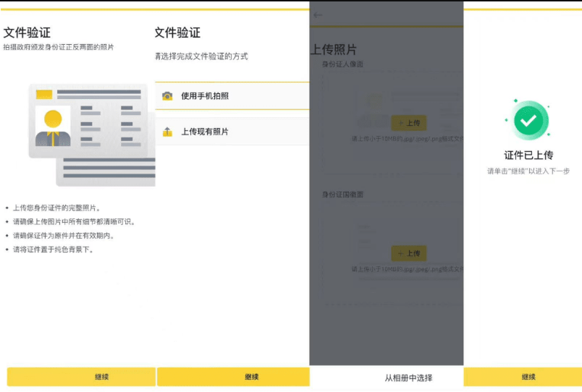Screen dimensions: 582x392
Task: Tap the plus 上传 button under 身份证人像面
Action: 408,123
